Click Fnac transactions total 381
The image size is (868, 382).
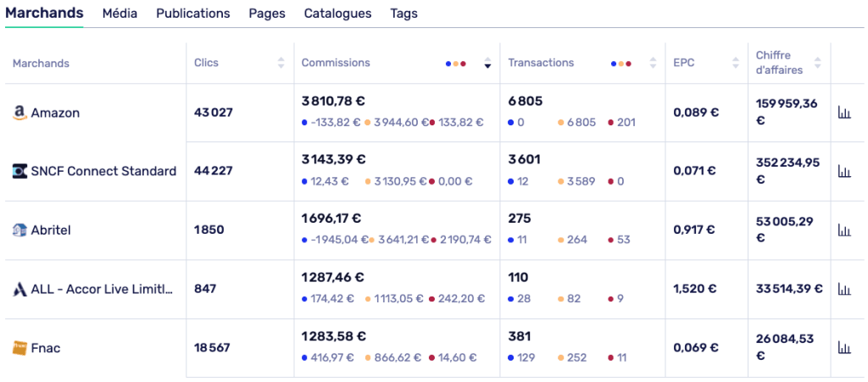520,336
